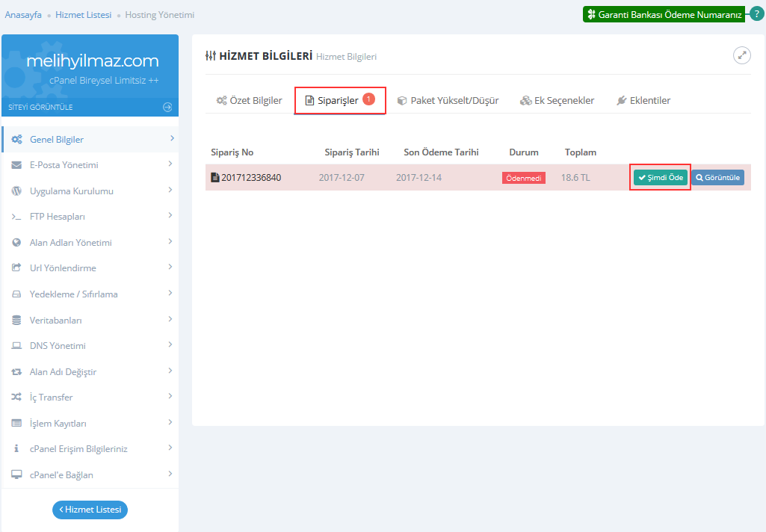
Task: Expand the FTP Hesapları chevron arrow
Action: pyautogui.click(x=171, y=216)
